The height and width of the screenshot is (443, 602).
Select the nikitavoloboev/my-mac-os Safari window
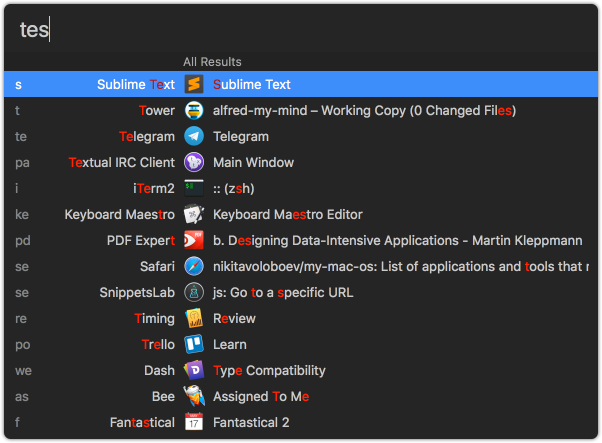pyautogui.click(x=401, y=266)
